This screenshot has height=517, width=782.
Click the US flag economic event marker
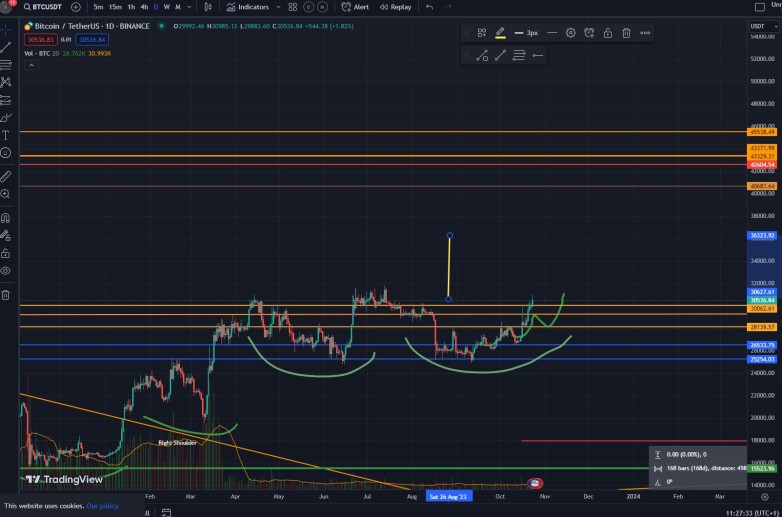[535, 483]
